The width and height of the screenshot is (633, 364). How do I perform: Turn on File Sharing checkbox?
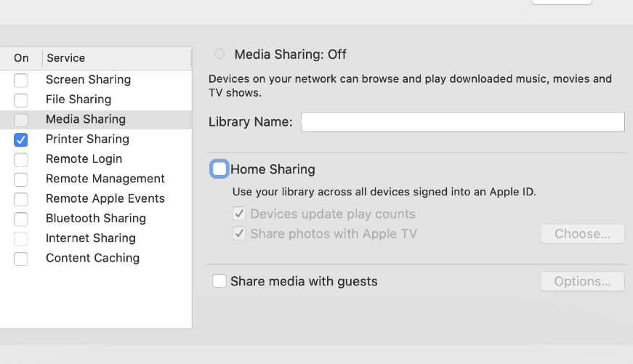21,100
